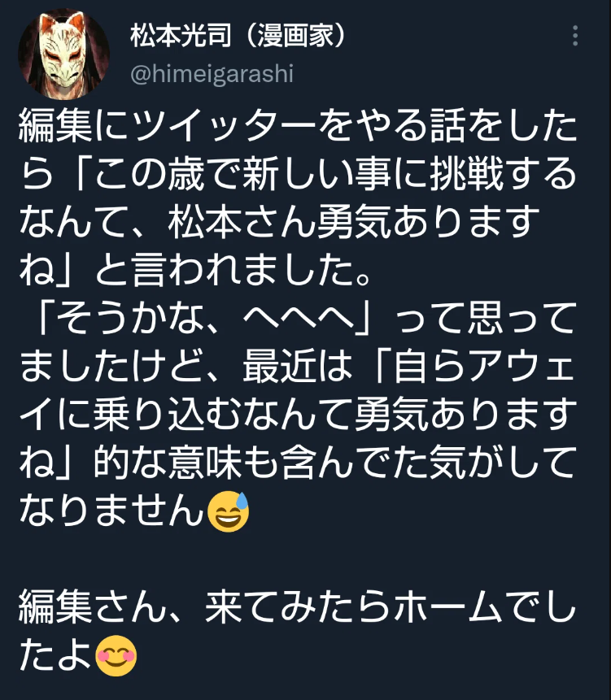Click the word なりません
The width and height of the screenshot is (611, 700).
click(x=111, y=511)
